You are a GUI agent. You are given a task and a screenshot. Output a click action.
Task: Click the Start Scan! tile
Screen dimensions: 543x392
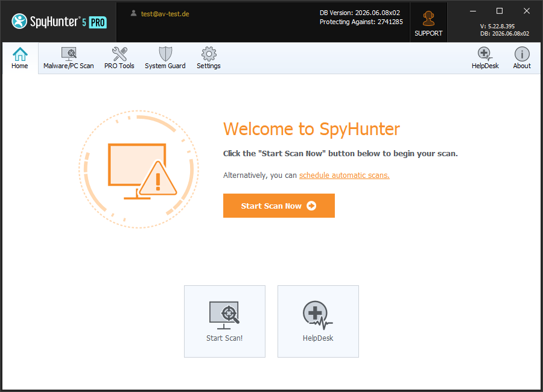pyautogui.click(x=225, y=321)
